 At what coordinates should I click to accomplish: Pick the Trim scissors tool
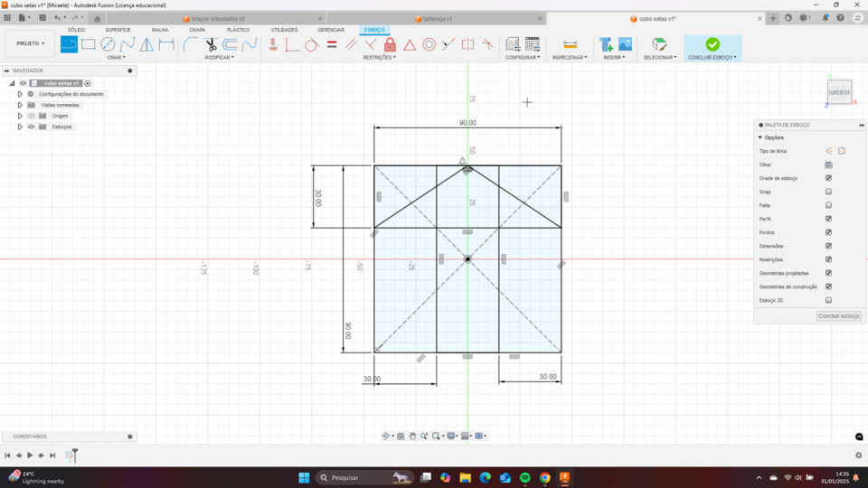click(x=211, y=44)
